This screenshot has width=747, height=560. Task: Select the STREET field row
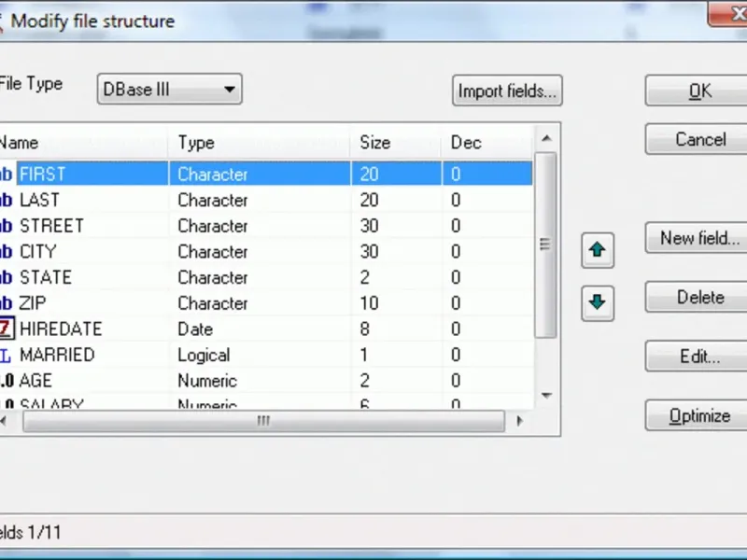pyautogui.click(x=266, y=226)
